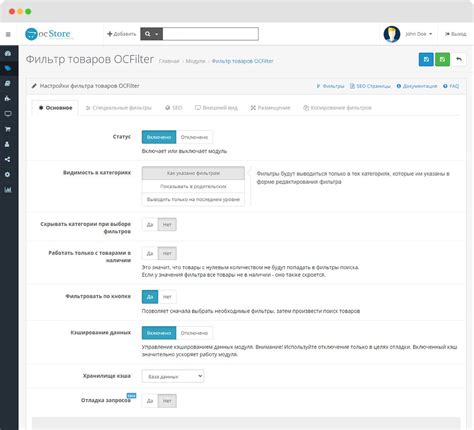Set Отладка запросов to Нет
Image resolution: width=474 pixels, height=430 pixels.
[167, 401]
